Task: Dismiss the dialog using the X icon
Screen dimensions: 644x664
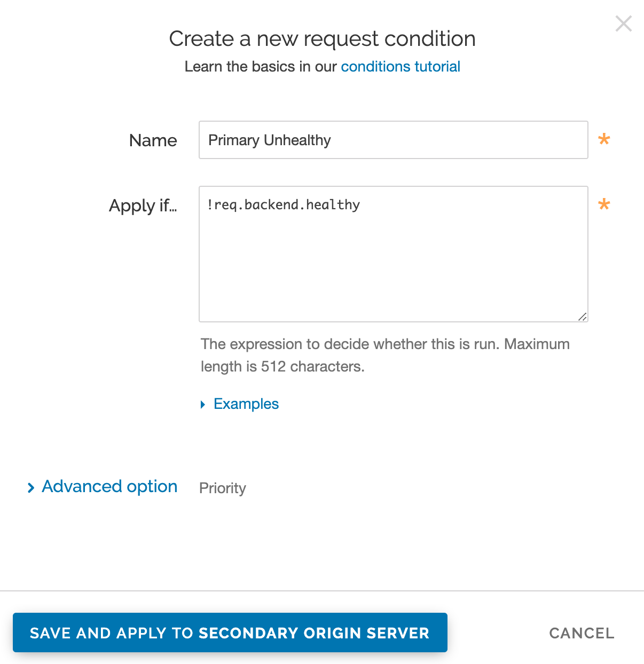Action: [623, 23]
